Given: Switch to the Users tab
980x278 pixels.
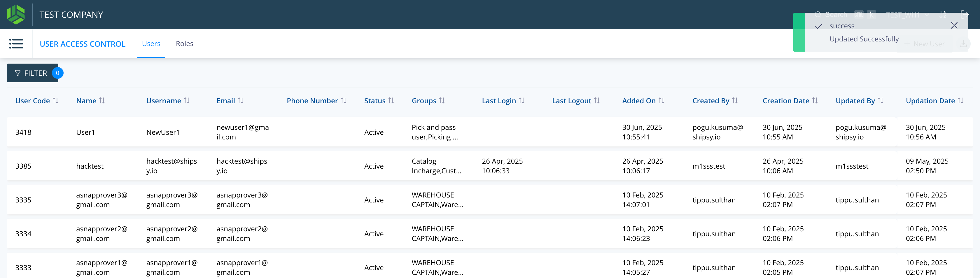Looking at the screenshot, I should [151, 44].
